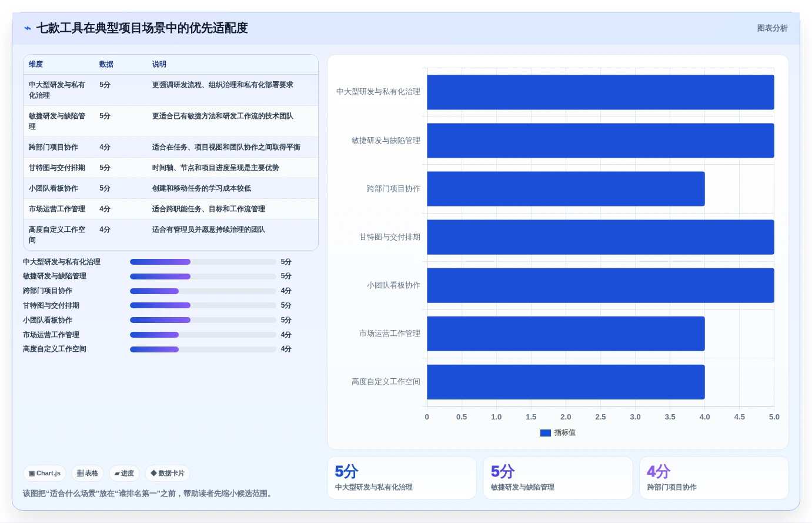812x523 pixels.
Task: Select the 表格 tag chip
Action: 88,473
